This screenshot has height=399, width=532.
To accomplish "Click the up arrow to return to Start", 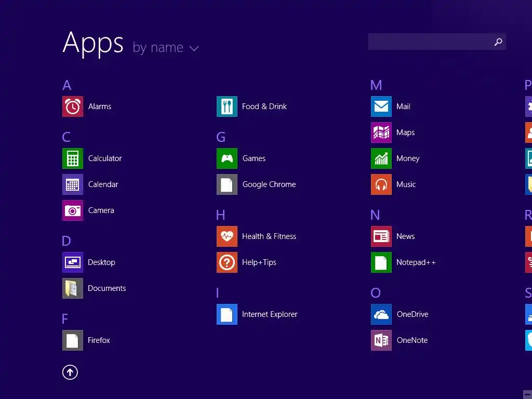I will (70, 372).
